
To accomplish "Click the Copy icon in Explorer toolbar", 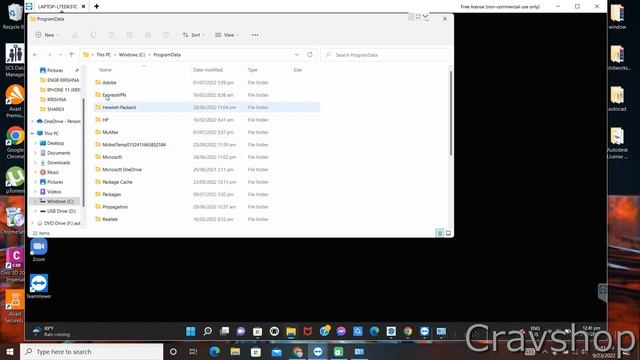I will (93, 35).
